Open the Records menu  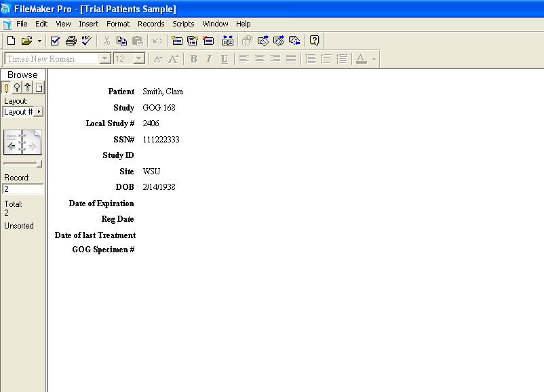click(x=151, y=24)
